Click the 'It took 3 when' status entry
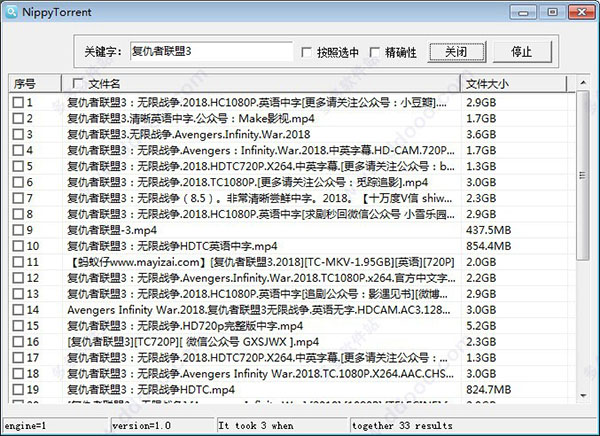600x436 pixels. tap(282, 425)
